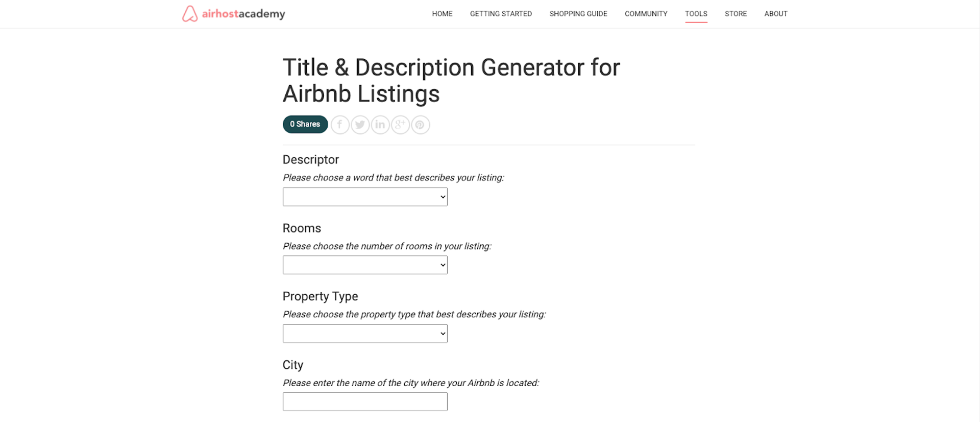The height and width of the screenshot is (422, 980).
Task: Open the Descriptor word selection dropdown
Action: tap(364, 196)
